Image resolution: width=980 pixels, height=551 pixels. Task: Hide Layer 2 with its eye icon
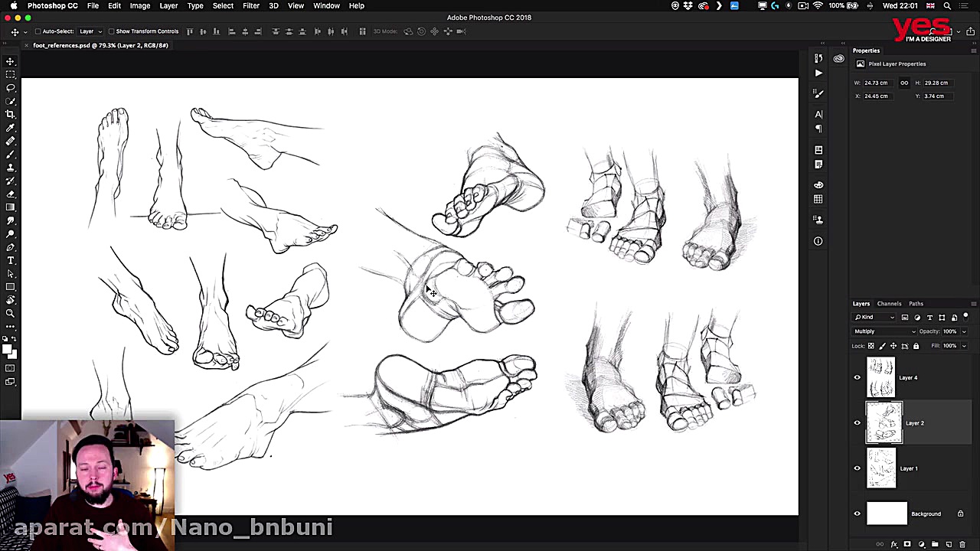857,422
